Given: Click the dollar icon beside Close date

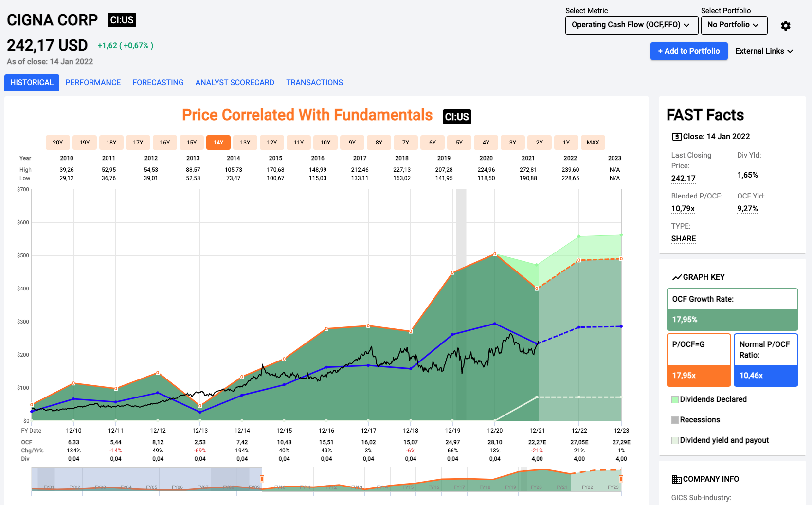Looking at the screenshot, I should point(677,137).
